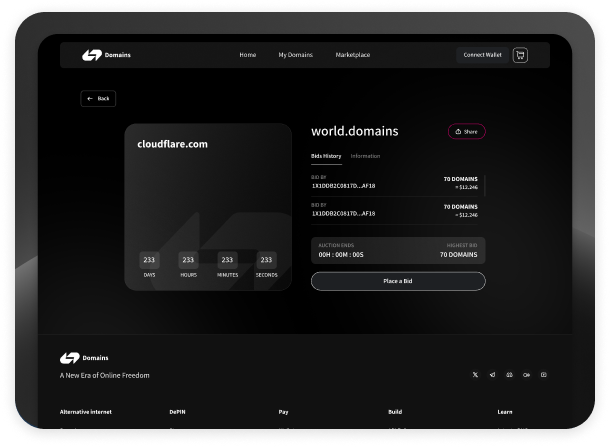
Task: Click the Build footer heading
Action: click(x=395, y=412)
